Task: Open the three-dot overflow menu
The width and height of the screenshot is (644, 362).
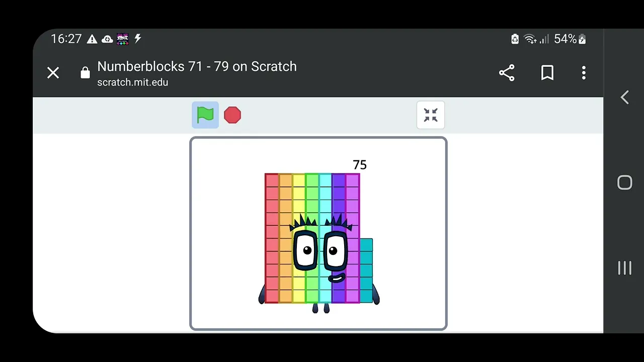Action: click(x=584, y=73)
